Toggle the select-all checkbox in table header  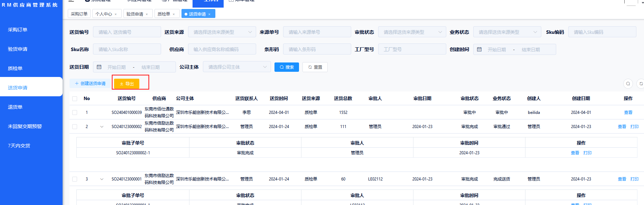coord(75,99)
